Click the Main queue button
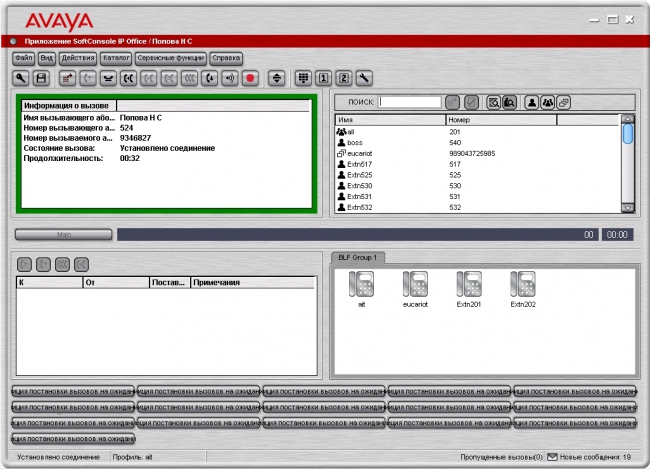Image resolution: width=650 pixels, height=469 pixels. tap(64, 235)
